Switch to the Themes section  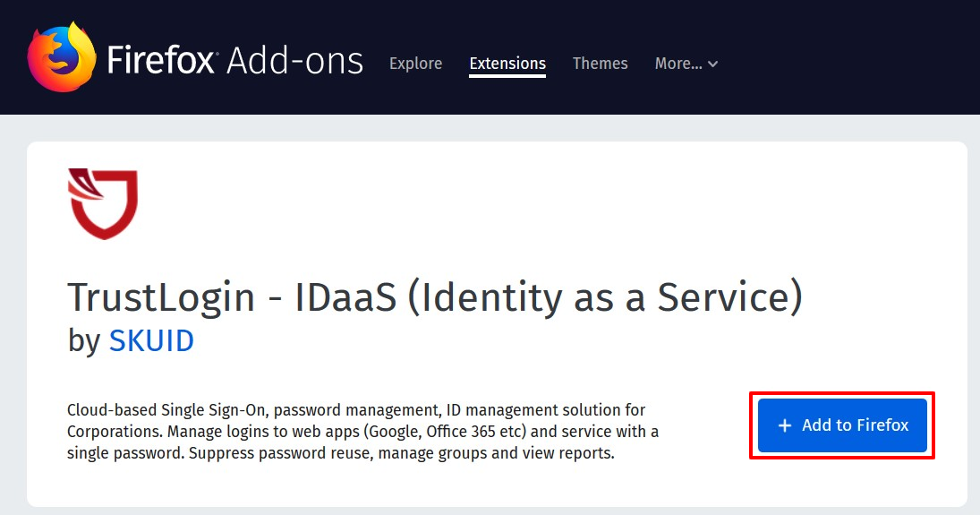pyautogui.click(x=600, y=64)
